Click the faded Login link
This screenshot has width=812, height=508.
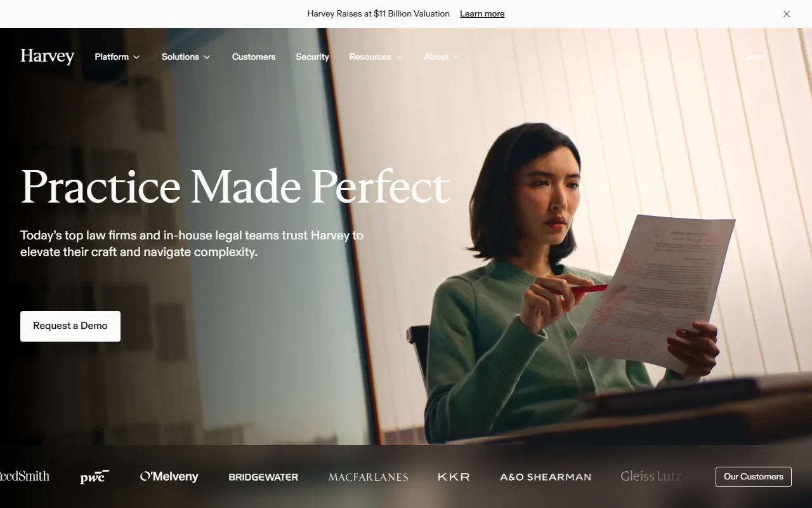click(753, 57)
